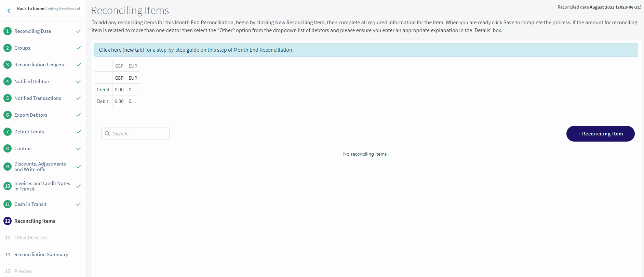Viewport: 644px width, 277px height.
Task: Click Back to home link
Action: tap(30, 9)
